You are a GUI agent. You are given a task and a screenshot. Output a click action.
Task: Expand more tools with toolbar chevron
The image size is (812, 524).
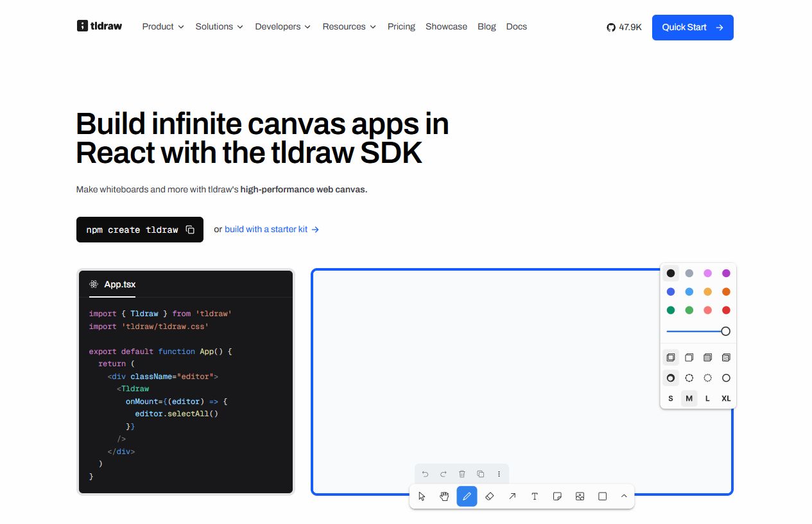point(624,496)
